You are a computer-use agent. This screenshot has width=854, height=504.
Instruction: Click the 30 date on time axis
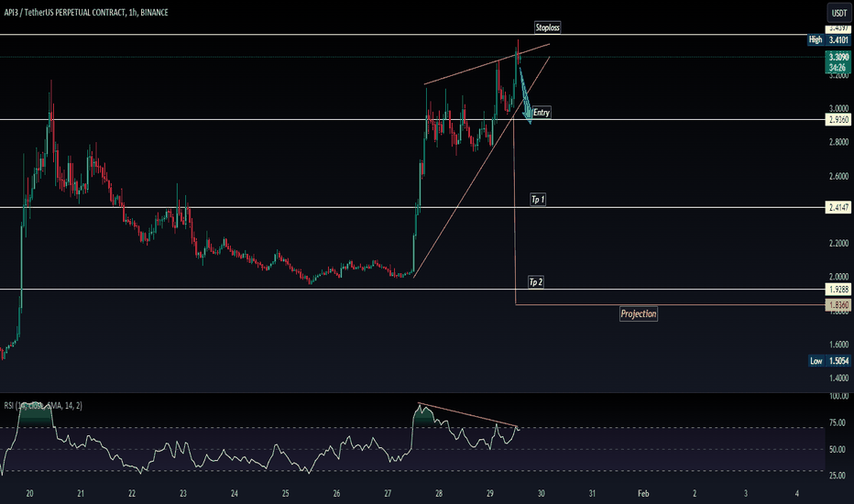point(541,494)
